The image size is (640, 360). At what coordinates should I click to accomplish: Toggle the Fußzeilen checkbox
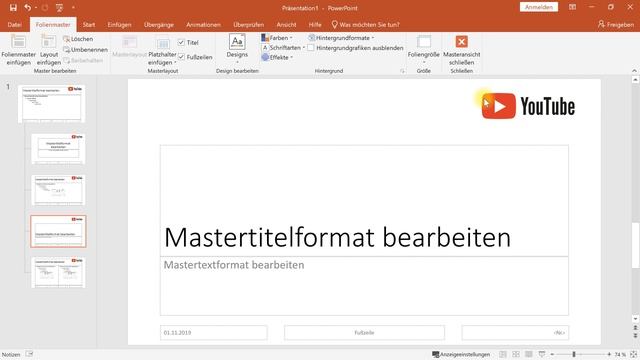(x=181, y=57)
